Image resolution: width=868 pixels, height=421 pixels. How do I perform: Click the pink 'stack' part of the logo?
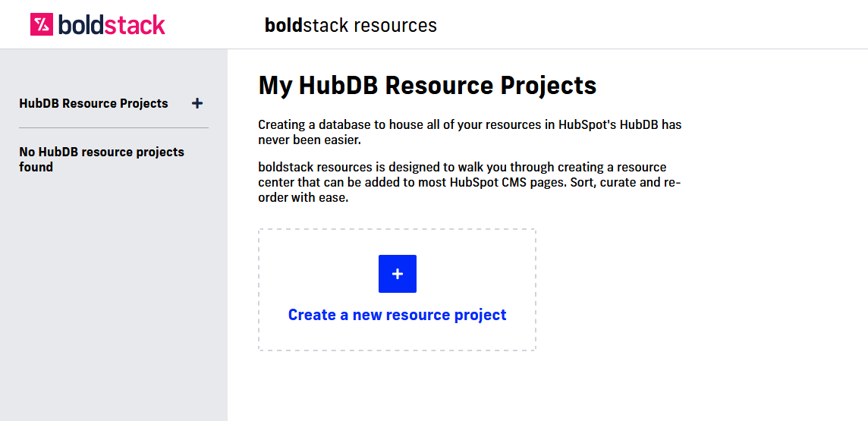[x=134, y=25]
